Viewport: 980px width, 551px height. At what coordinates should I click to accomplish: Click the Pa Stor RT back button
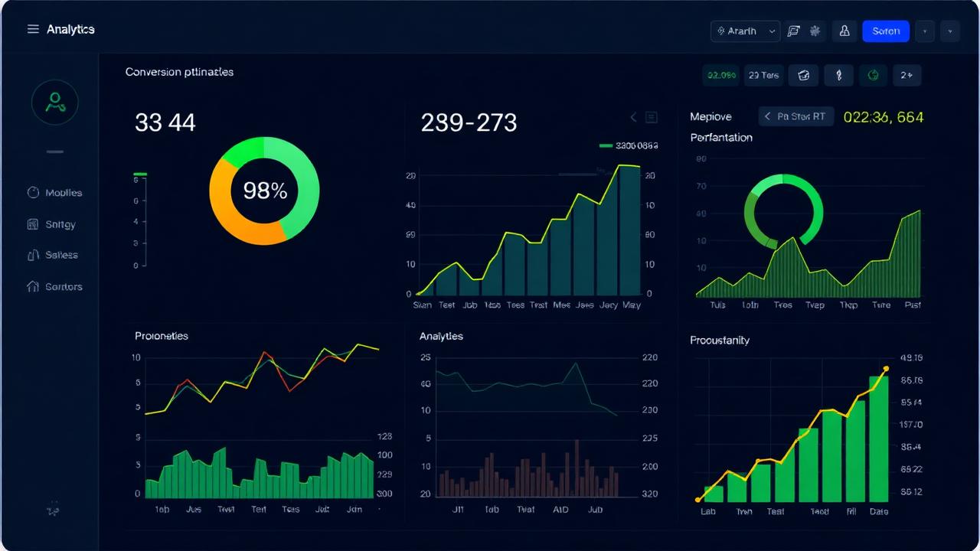pos(795,116)
